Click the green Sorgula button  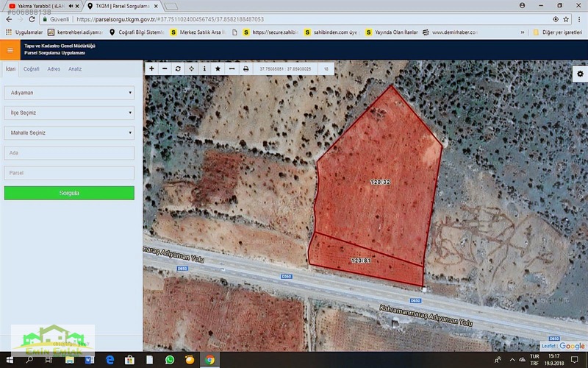(69, 193)
